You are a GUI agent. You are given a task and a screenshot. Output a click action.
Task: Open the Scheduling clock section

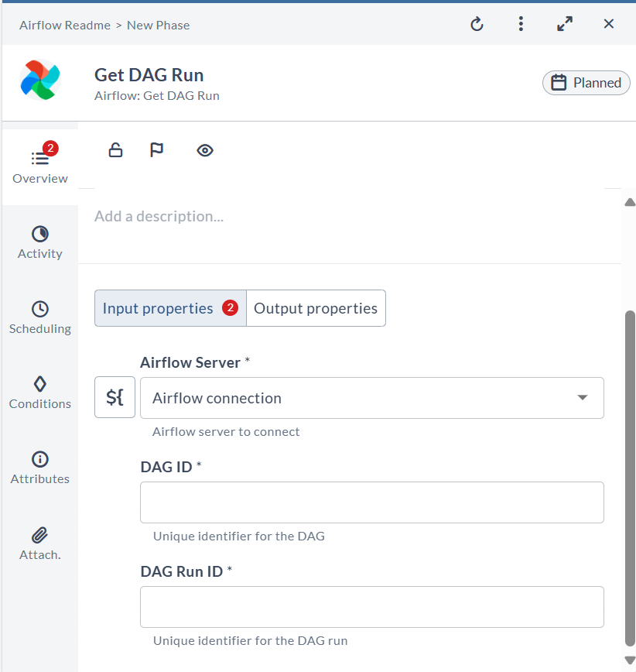pos(40,317)
